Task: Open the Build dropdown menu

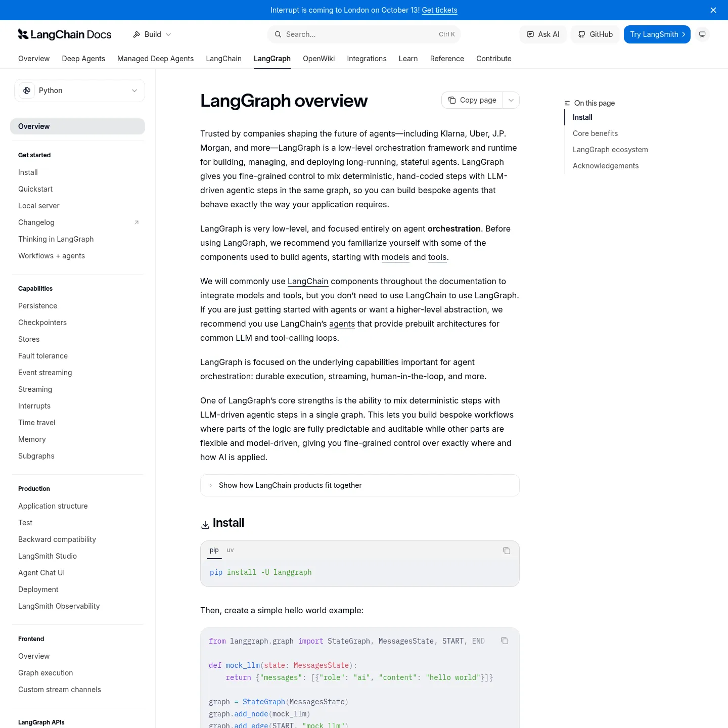Action: (x=152, y=34)
